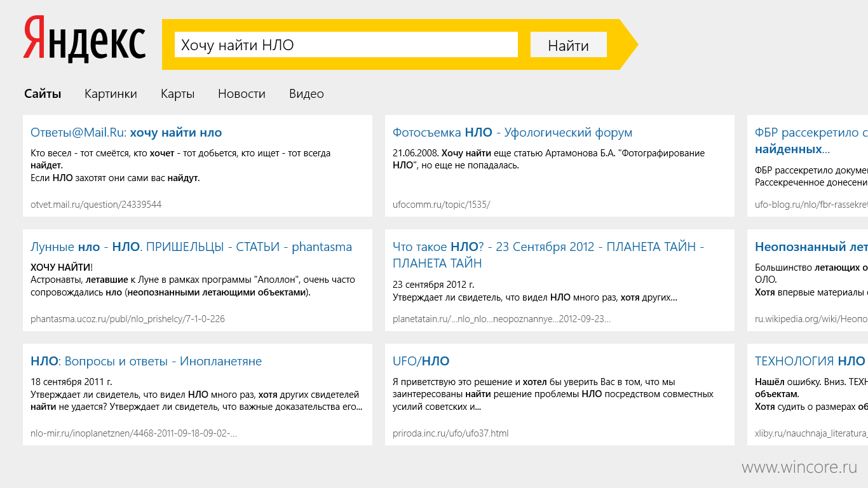Screen dimensions: 868x488
Task: Click the URL otvet.mail.ru/question/24339544
Action: [x=96, y=204]
